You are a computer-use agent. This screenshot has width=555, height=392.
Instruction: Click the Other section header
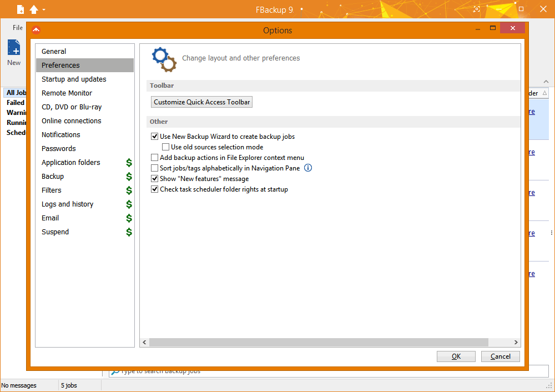(334, 122)
